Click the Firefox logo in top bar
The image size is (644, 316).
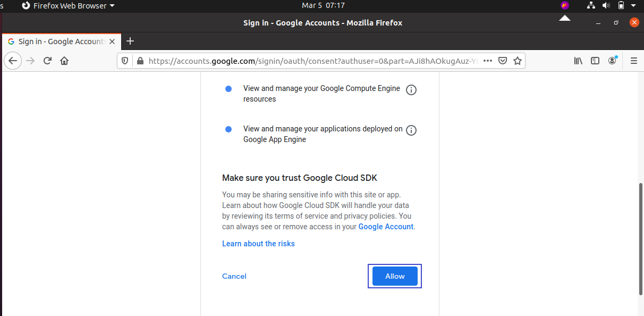pyautogui.click(x=26, y=5)
